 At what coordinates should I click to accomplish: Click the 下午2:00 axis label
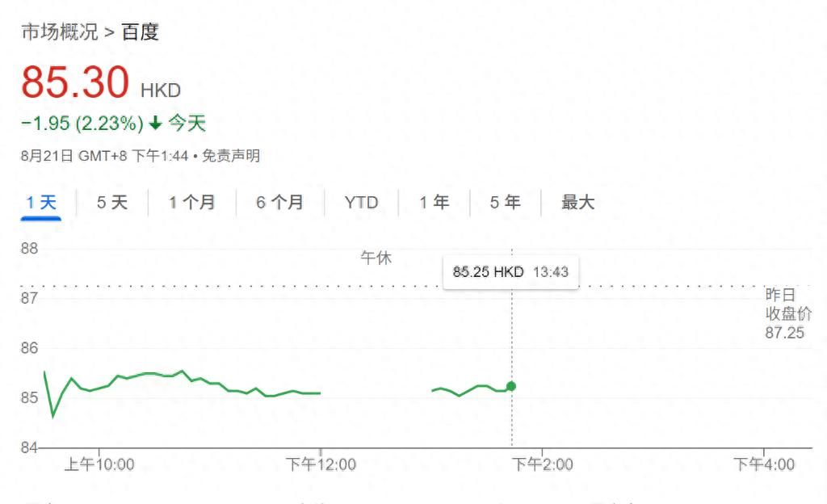pyautogui.click(x=541, y=464)
